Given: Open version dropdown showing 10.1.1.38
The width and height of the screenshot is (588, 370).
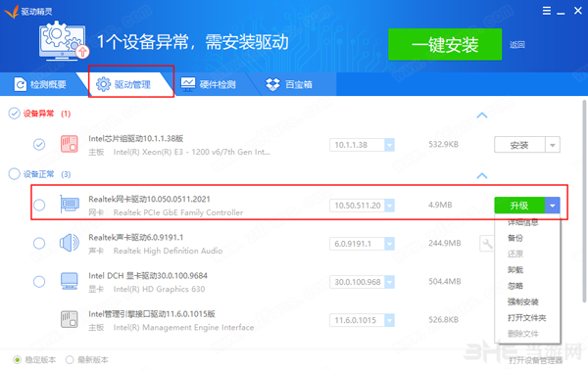Looking at the screenshot, I should pos(390,145).
